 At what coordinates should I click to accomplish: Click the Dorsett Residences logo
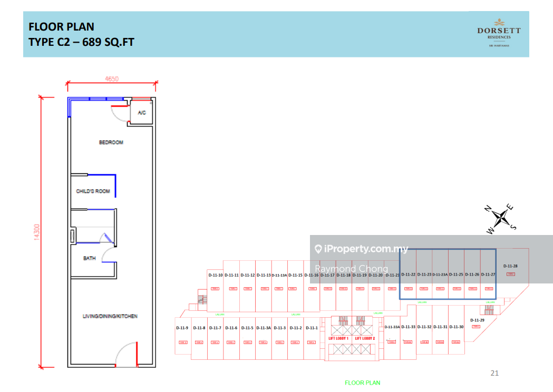click(498, 33)
